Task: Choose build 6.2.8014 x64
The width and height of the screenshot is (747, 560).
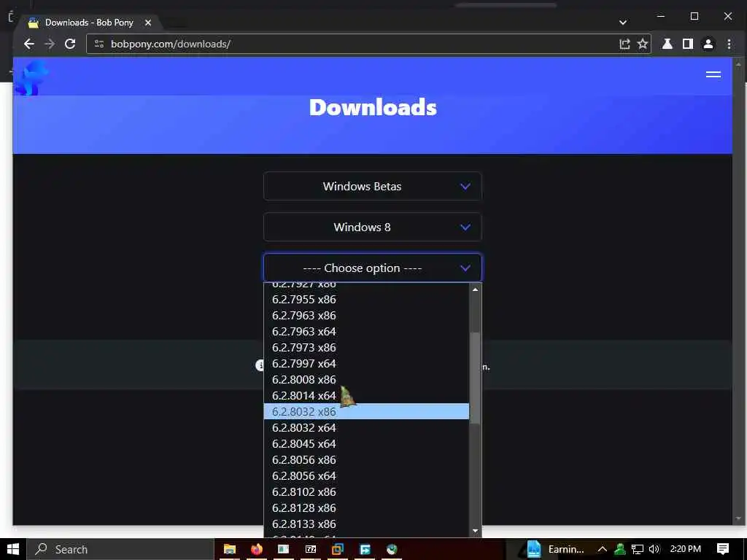Action: (366, 396)
